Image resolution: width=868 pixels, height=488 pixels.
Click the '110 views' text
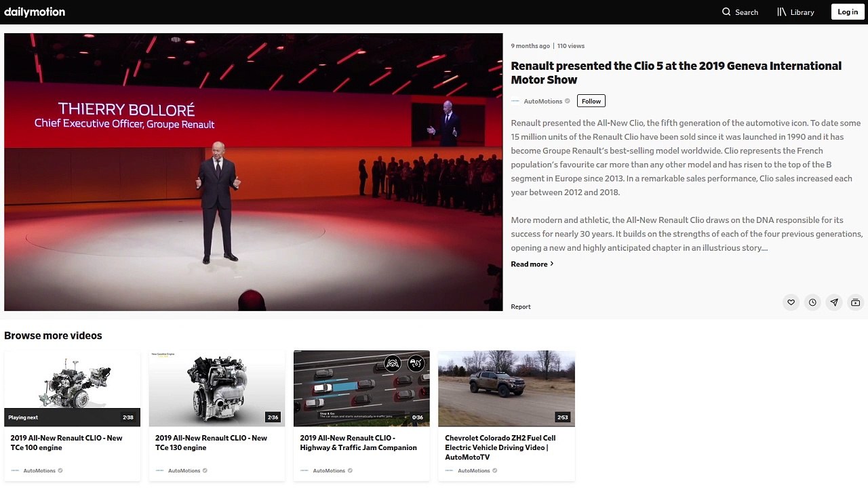click(x=571, y=46)
